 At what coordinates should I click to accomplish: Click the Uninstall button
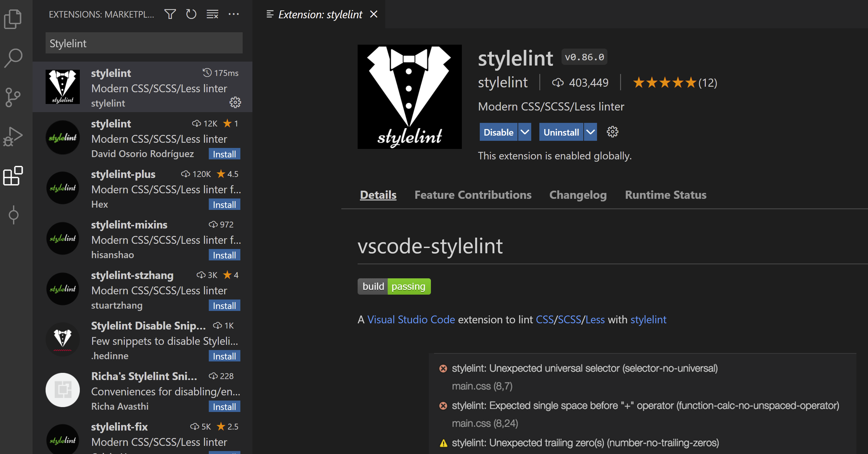[561, 132]
